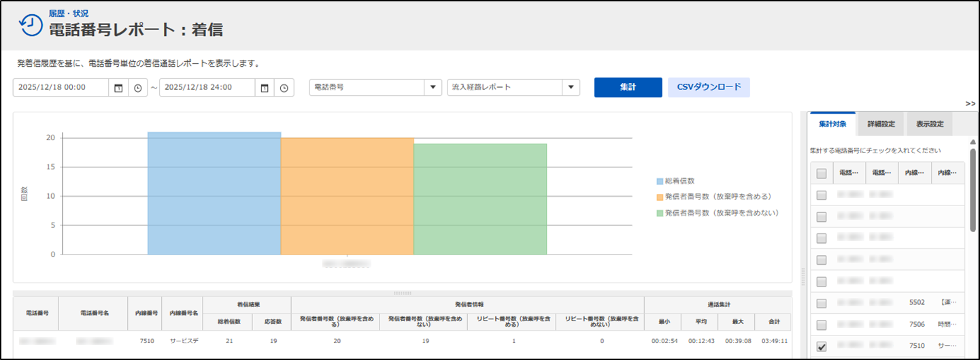Click the blue 総着信数 legend swatch
980x360 pixels.
660,182
